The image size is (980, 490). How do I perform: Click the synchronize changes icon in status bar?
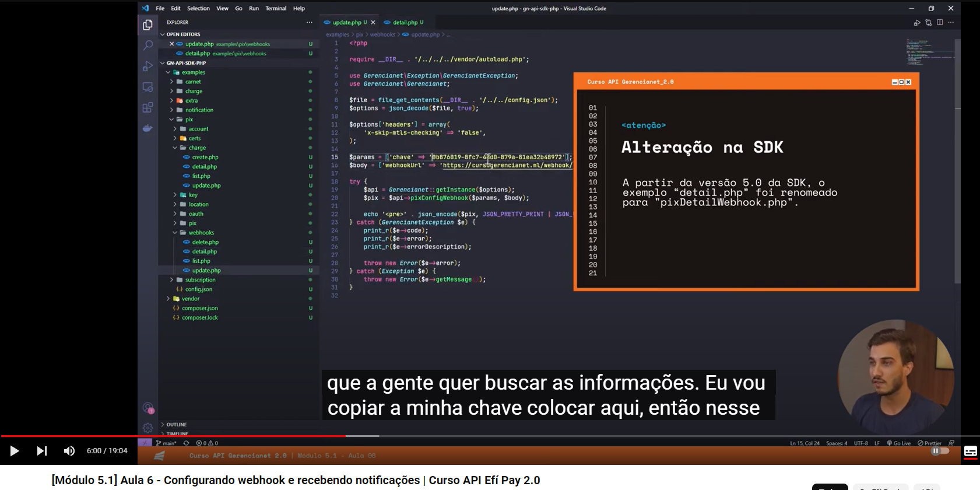187,443
